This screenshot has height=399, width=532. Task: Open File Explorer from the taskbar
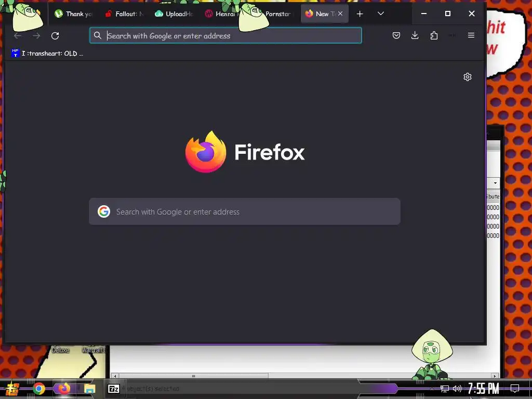tap(89, 389)
